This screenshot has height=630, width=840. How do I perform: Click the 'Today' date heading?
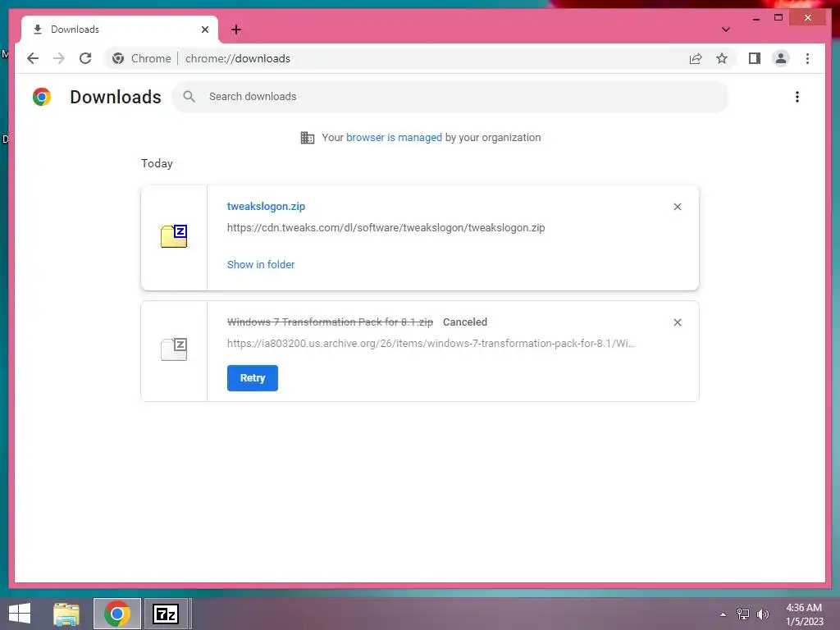(x=157, y=163)
